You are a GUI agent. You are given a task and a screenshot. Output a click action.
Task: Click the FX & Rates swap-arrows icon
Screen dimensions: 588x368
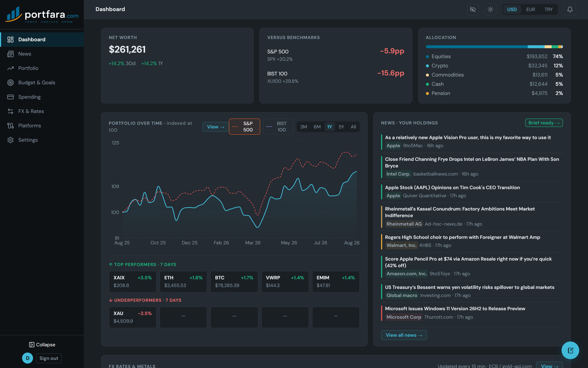click(x=10, y=111)
